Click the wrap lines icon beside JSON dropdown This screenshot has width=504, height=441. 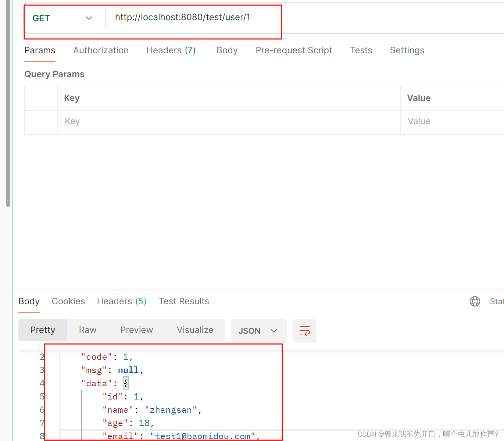click(304, 330)
